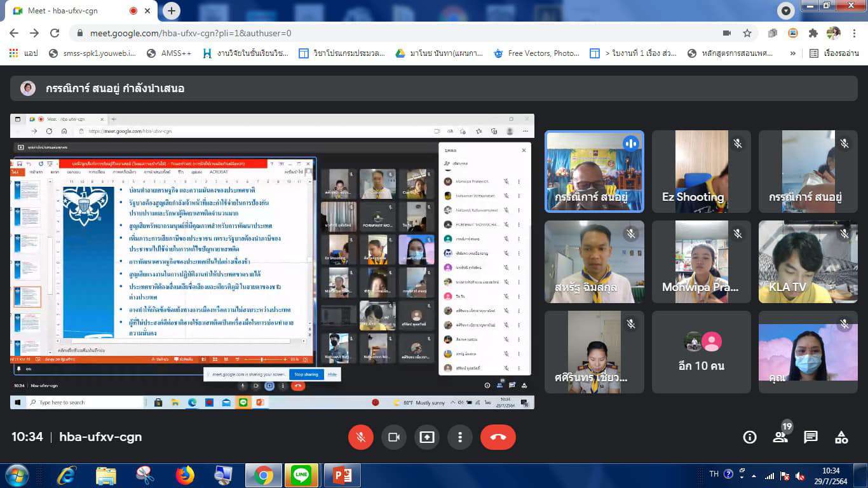
Task: Open meeting details info icon
Action: click(x=750, y=437)
